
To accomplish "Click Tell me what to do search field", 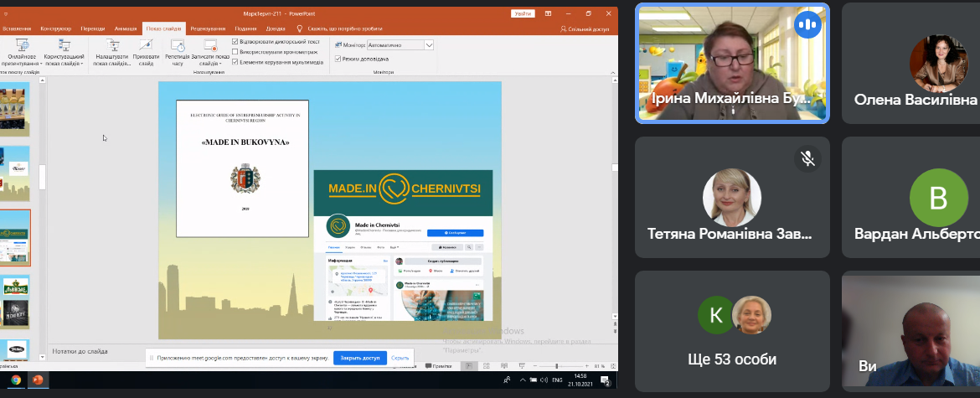I will pyautogui.click(x=344, y=28).
